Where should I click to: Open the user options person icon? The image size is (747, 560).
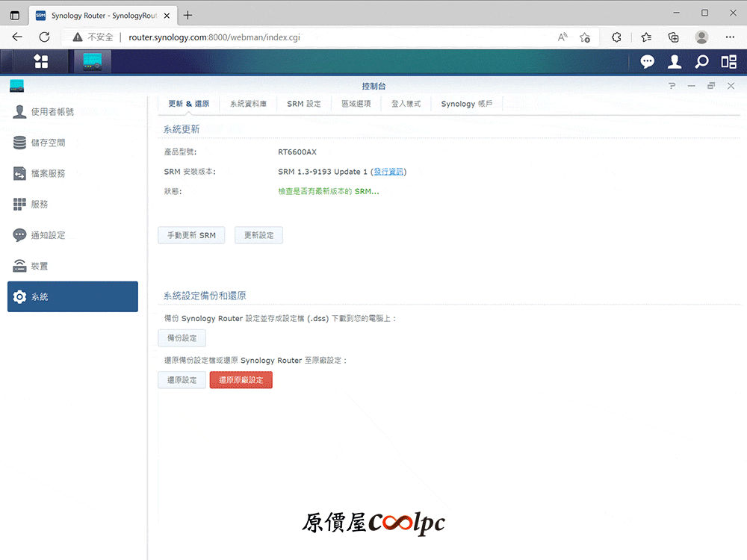(x=674, y=61)
